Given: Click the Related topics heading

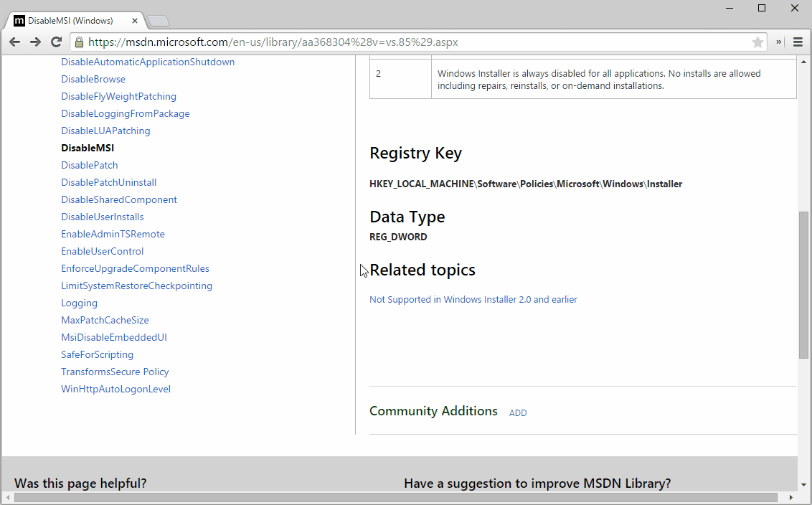Looking at the screenshot, I should click(422, 270).
